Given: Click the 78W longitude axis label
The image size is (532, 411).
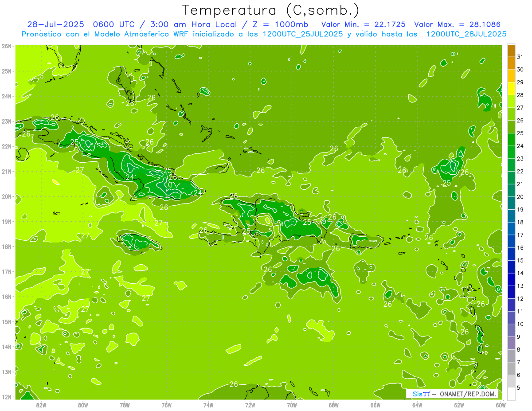Looking at the screenshot, I should click(x=125, y=405).
